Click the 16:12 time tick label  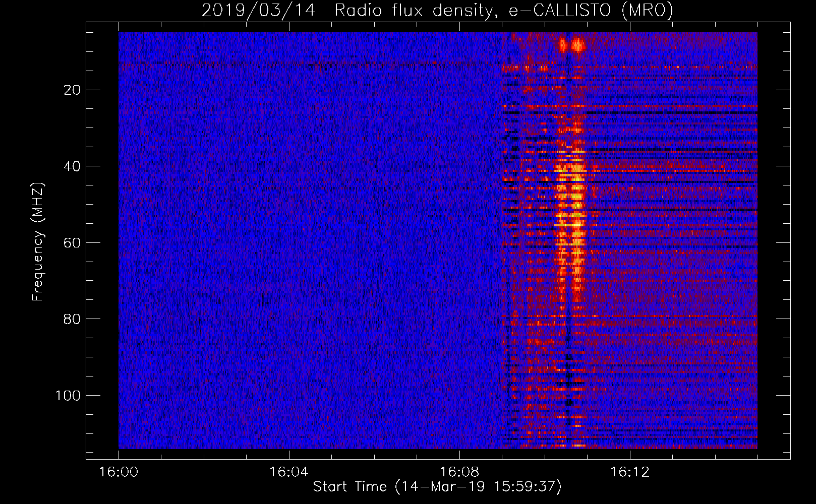(630, 472)
